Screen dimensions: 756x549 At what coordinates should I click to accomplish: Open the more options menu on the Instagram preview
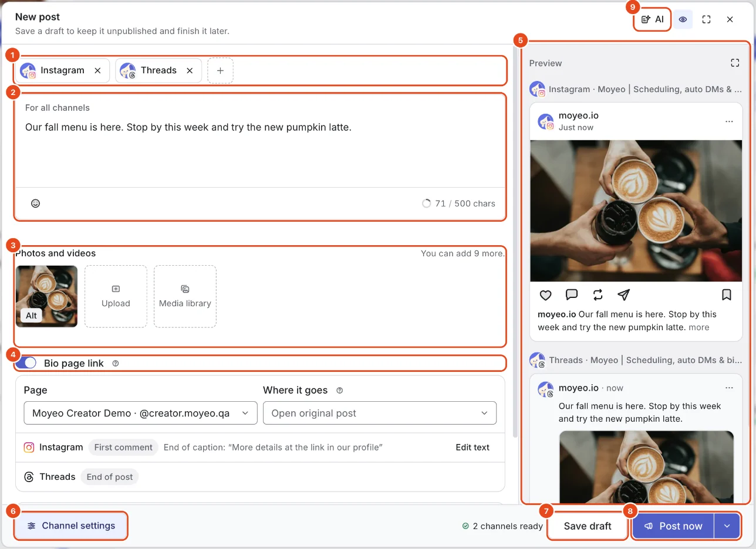pyautogui.click(x=729, y=121)
